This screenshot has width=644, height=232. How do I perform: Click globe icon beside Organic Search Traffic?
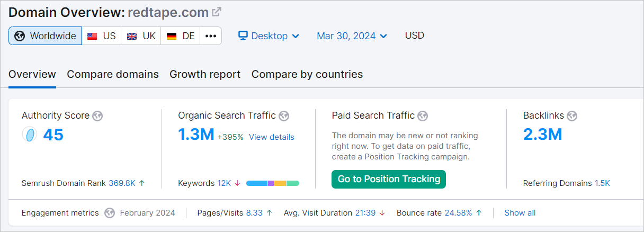coord(284,115)
